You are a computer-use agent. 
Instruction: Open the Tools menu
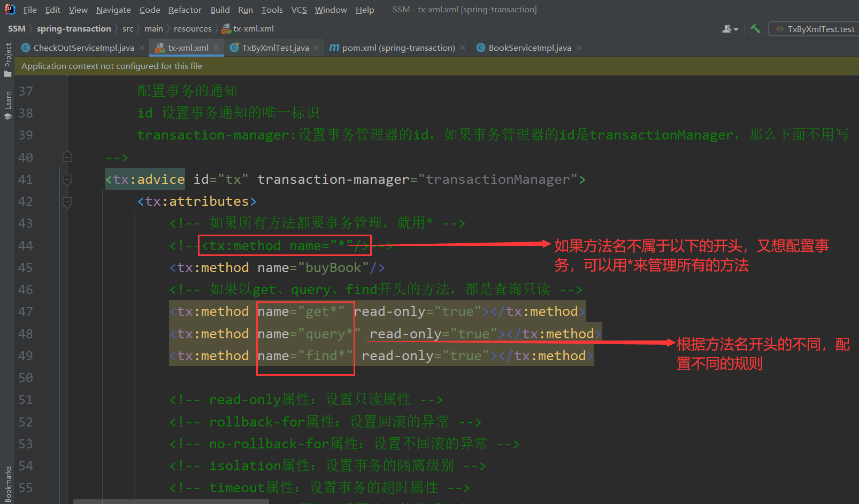[272, 10]
